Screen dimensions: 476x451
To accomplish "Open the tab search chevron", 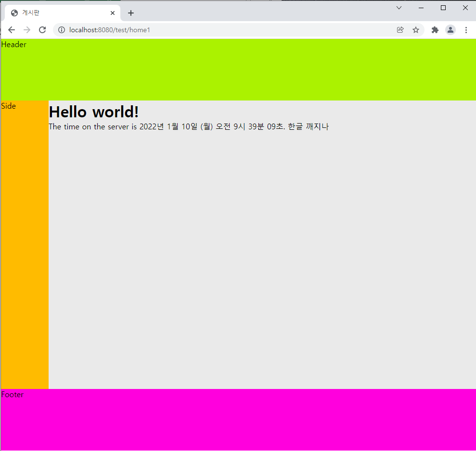I will point(399,8).
